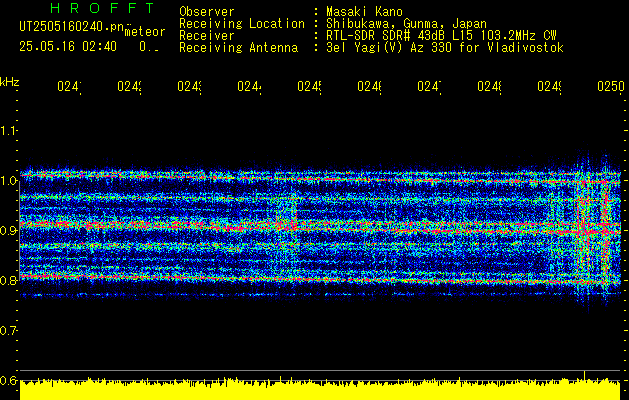This screenshot has height=400, width=629.
Task: Click the 3el Yagi antenna description
Action: click(x=445, y=48)
